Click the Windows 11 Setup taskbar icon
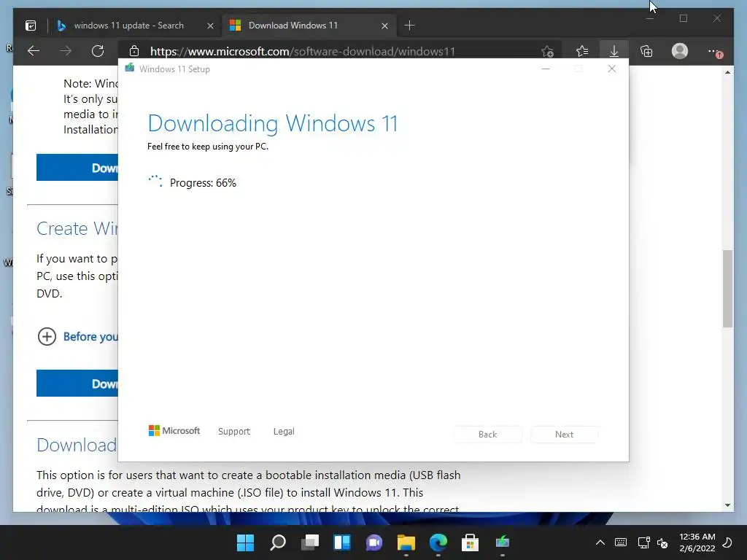747x560 pixels. [x=502, y=542]
